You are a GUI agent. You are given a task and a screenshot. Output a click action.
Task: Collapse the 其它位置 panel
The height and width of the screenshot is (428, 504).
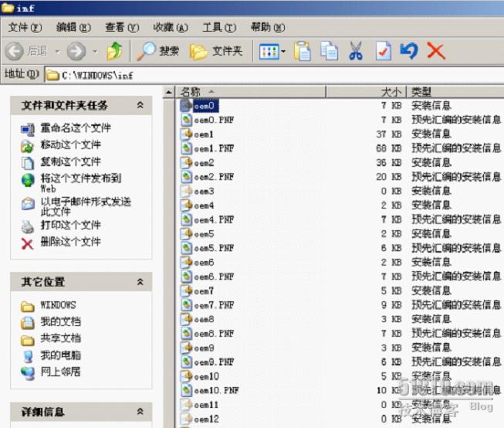pos(140,282)
